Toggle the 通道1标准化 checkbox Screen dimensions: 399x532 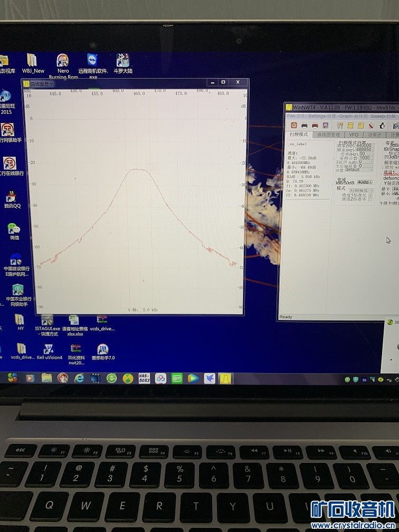click(x=370, y=195)
